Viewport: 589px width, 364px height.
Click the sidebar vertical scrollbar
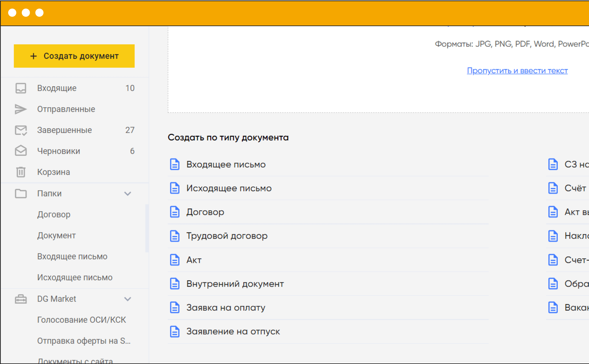[147, 228]
